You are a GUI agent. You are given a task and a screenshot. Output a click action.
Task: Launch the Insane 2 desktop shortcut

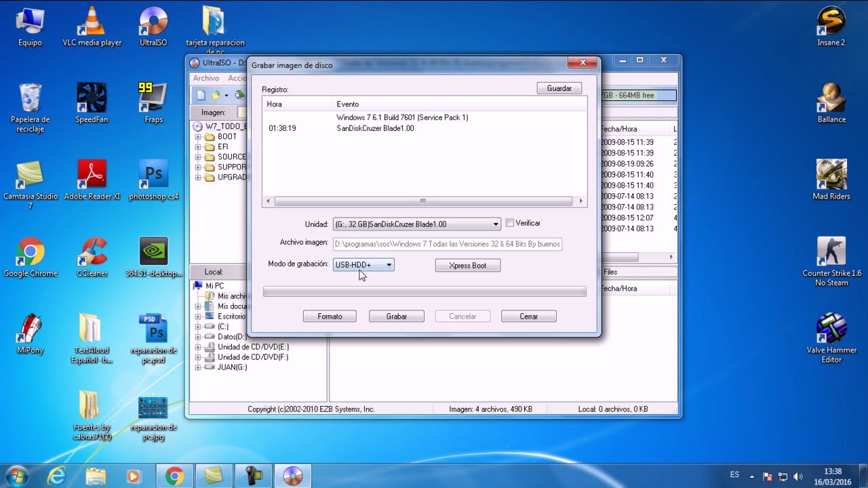coord(831,27)
